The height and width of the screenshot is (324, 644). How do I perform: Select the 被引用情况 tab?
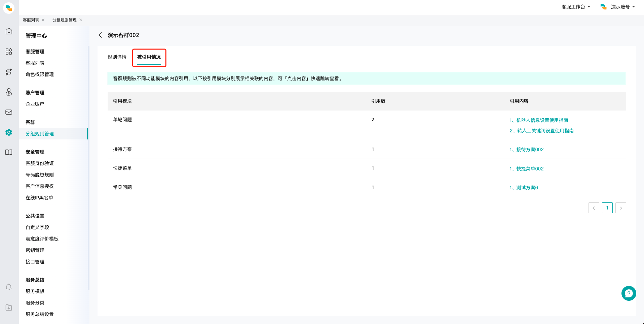[149, 57]
